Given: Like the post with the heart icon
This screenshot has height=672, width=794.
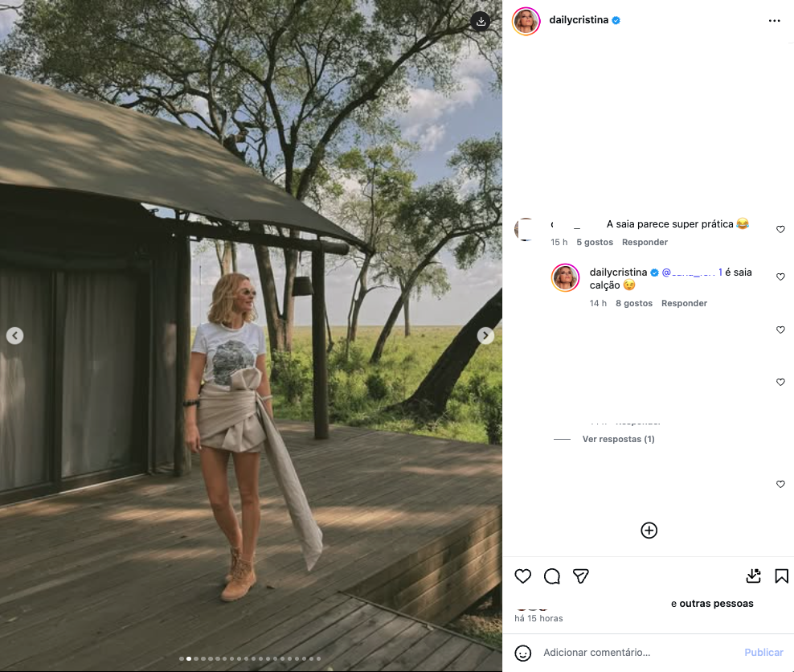Looking at the screenshot, I should click(x=523, y=576).
